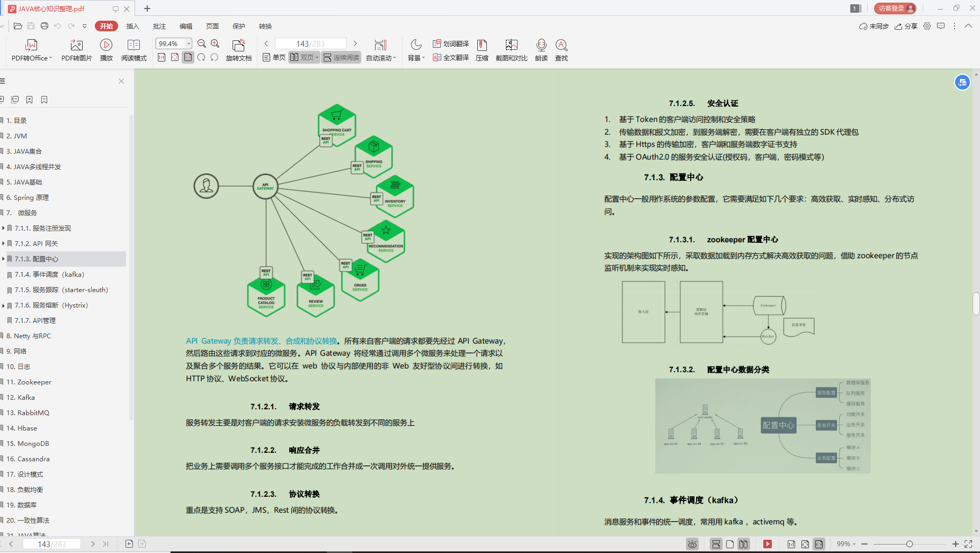Click 分享 share button

click(x=906, y=26)
